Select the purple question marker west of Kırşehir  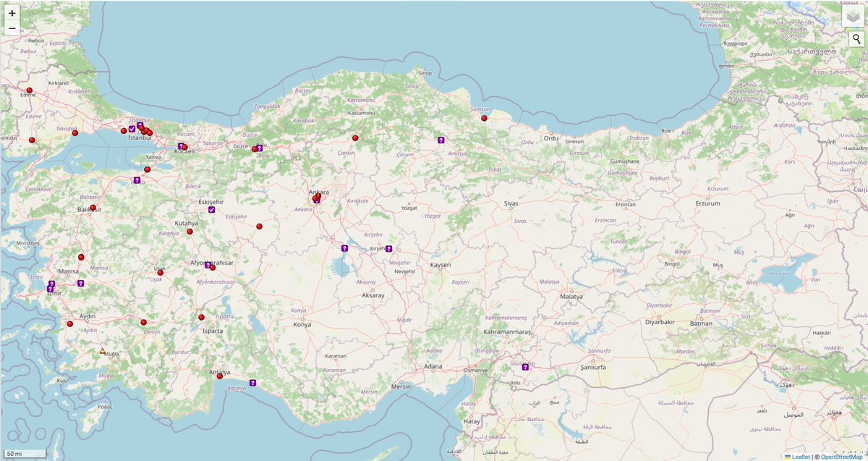pyautogui.click(x=344, y=248)
